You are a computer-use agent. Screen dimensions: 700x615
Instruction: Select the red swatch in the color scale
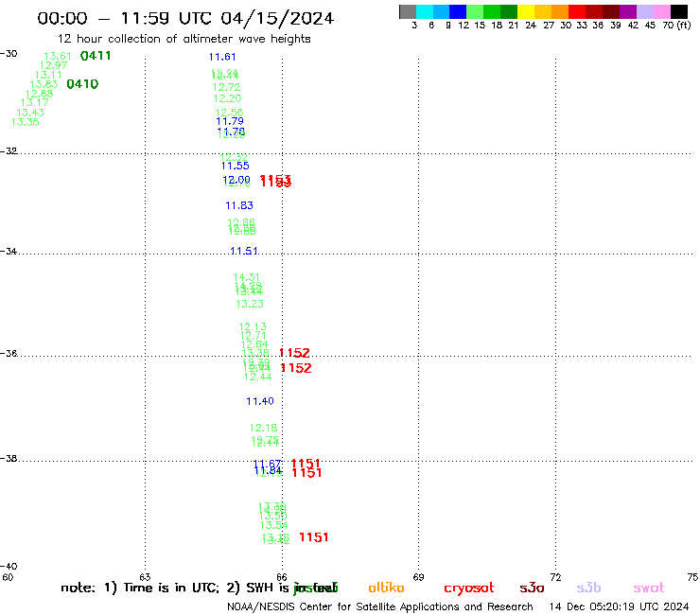point(577,11)
